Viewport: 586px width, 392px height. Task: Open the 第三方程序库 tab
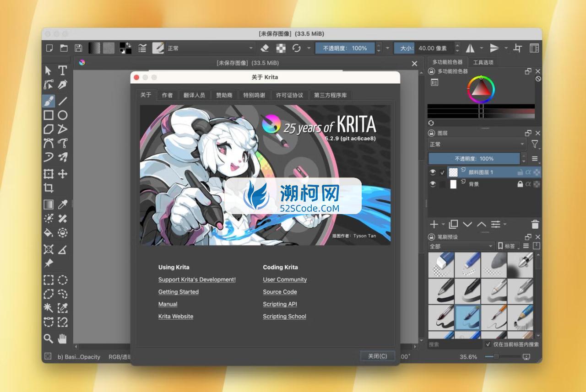[330, 95]
